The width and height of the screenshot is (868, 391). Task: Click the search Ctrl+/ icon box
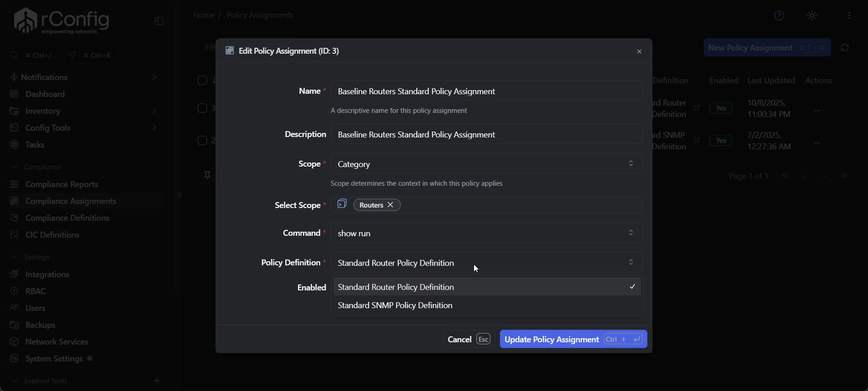point(32,55)
